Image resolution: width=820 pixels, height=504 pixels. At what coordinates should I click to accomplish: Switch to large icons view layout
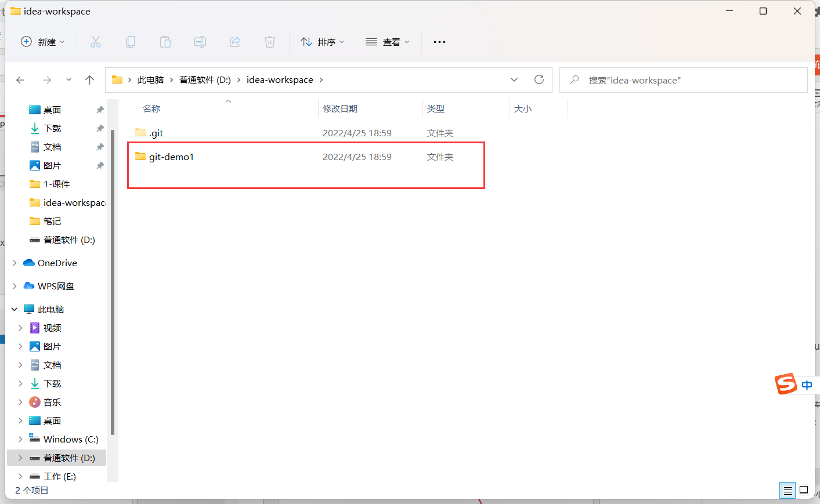tap(804, 490)
